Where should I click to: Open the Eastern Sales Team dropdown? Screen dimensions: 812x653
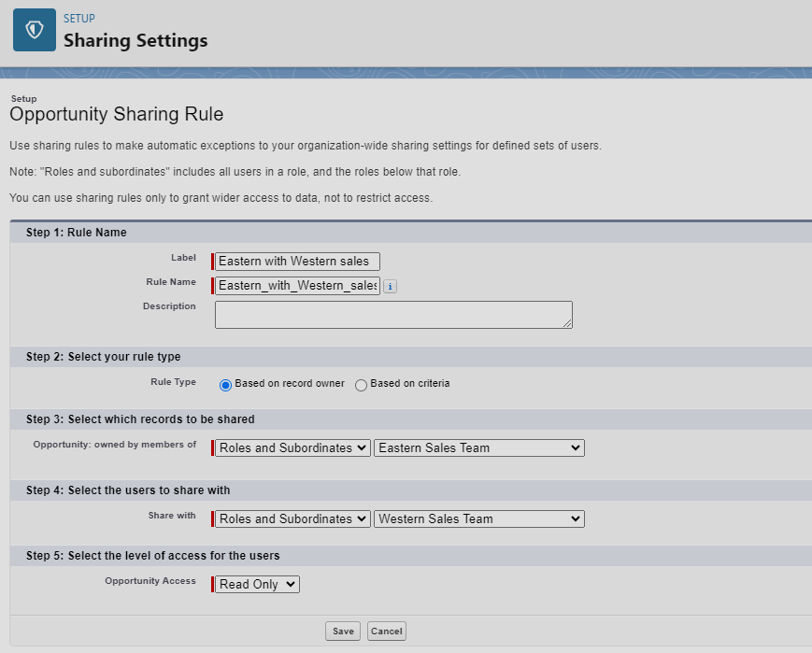coord(479,447)
